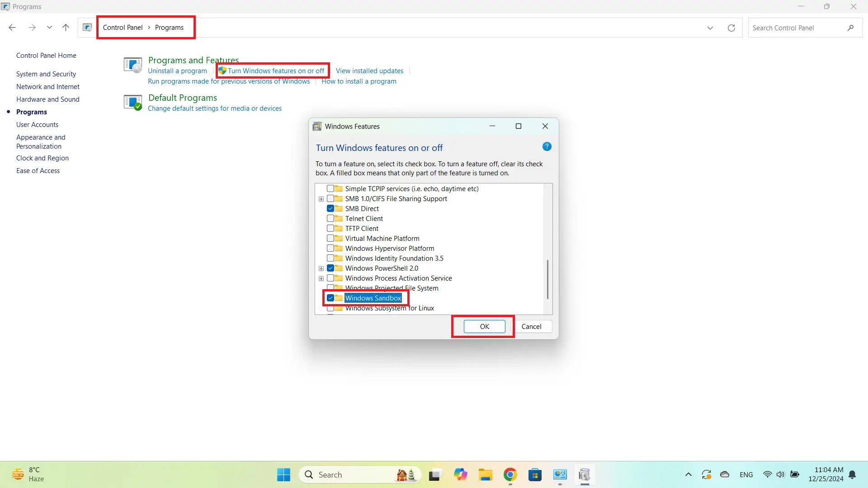Viewport: 868px width, 488px height.
Task: Expand the SMB 1.0/CIFS File Sharing Support node
Action: 321,199
